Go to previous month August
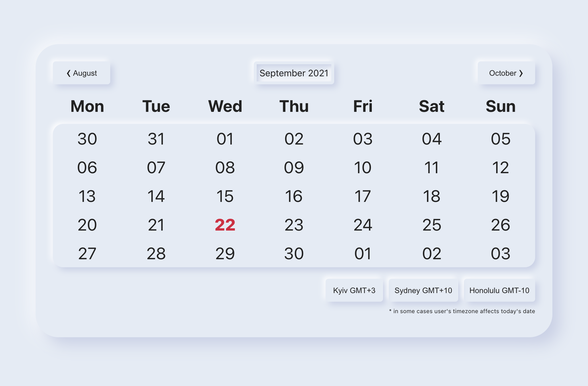This screenshot has height=386, width=588. pyautogui.click(x=82, y=73)
